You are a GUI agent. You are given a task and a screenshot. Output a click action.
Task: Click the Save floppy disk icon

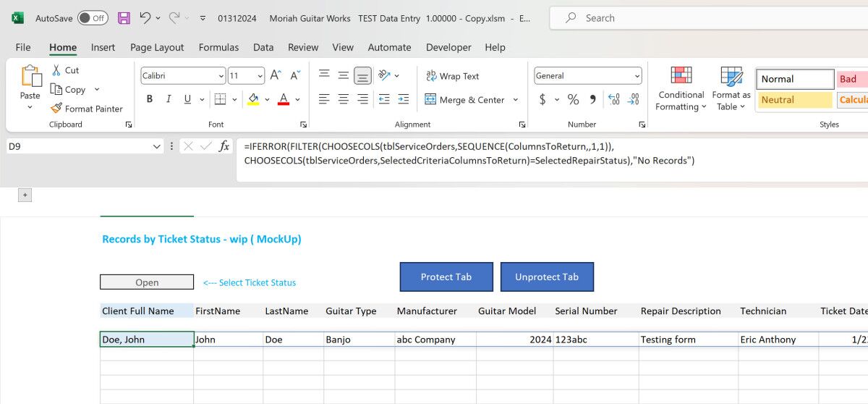(124, 18)
